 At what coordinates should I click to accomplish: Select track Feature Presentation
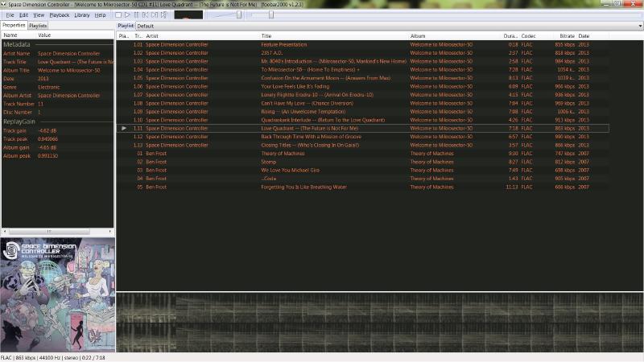[363, 44]
